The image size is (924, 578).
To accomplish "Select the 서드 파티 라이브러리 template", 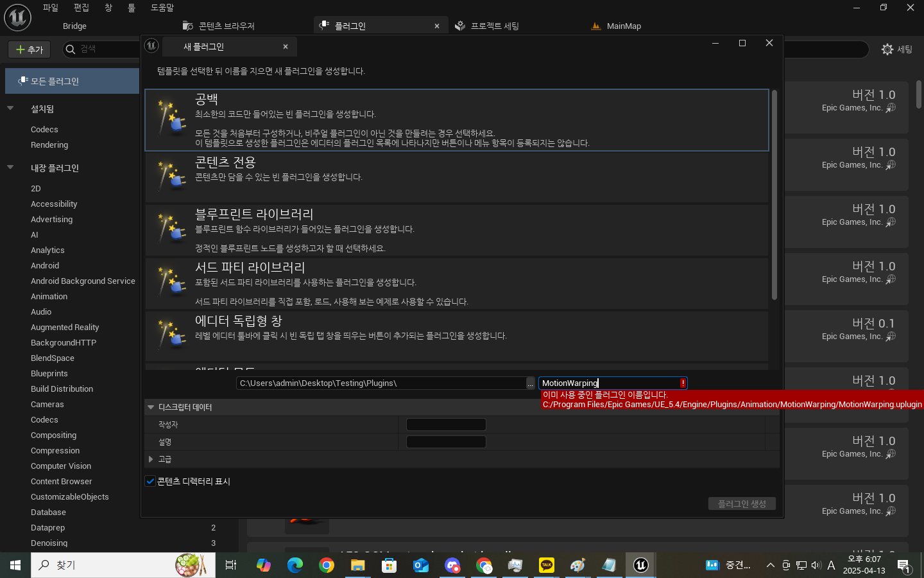I will tap(457, 283).
